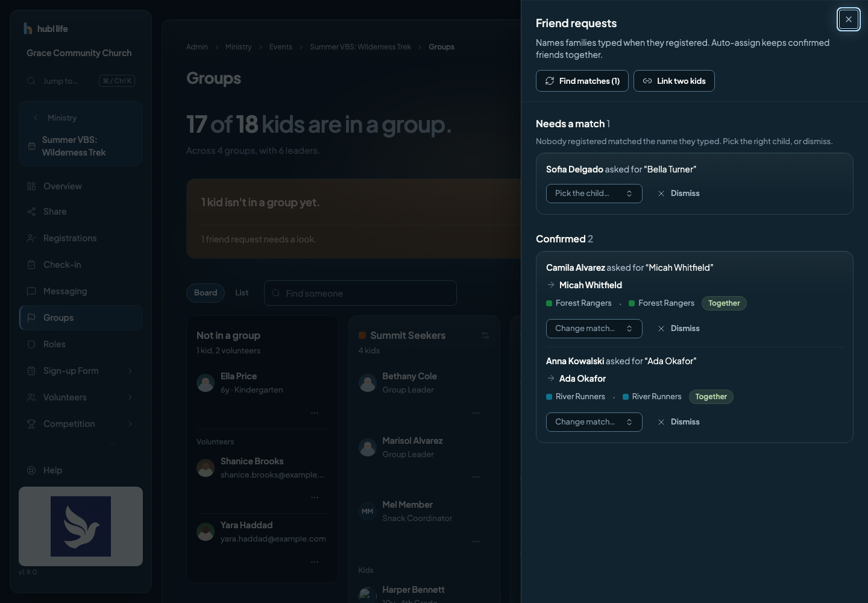Screen dimensions: 868x603
Task: Click Ella Price's avatar
Action: (206, 383)
